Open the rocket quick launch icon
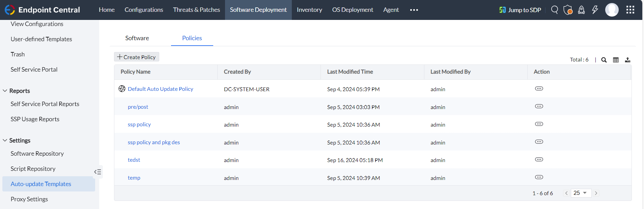This screenshot has width=644, height=209. point(581,10)
